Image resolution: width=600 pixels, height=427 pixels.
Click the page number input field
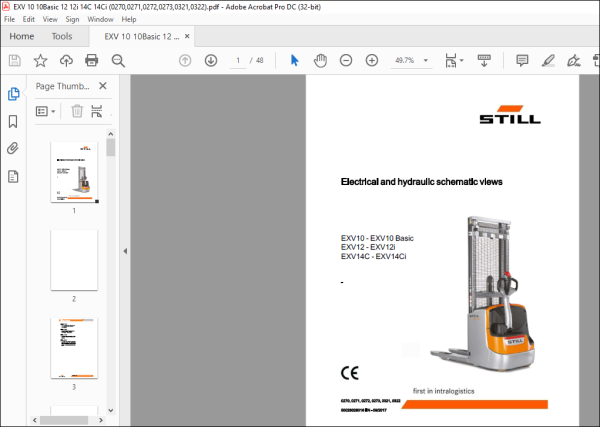(x=238, y=60)
